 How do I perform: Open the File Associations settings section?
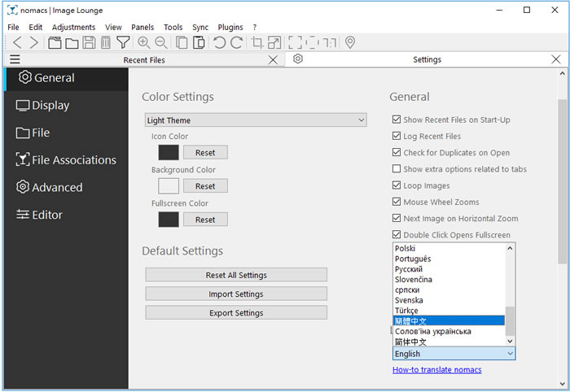tap(66, 160)
